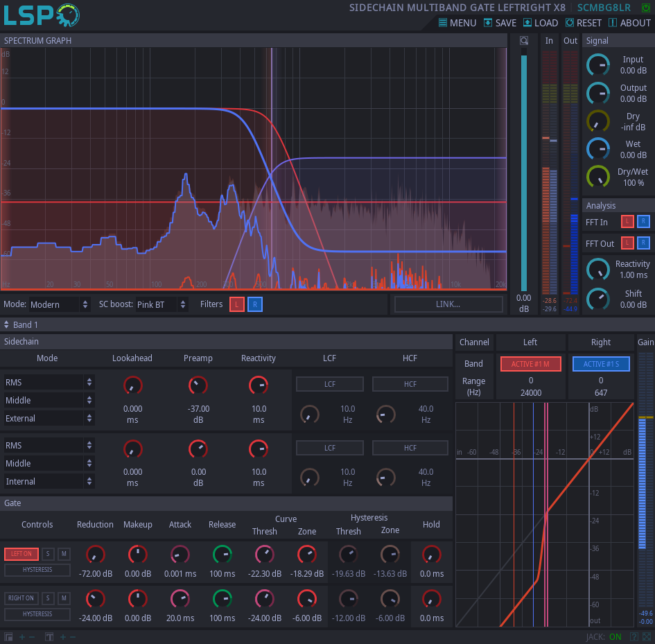The width and height of the screenshot is (655, 644).
Task: Adjust the left Attack 0.001 ms knob
Action: coord(180,555)
